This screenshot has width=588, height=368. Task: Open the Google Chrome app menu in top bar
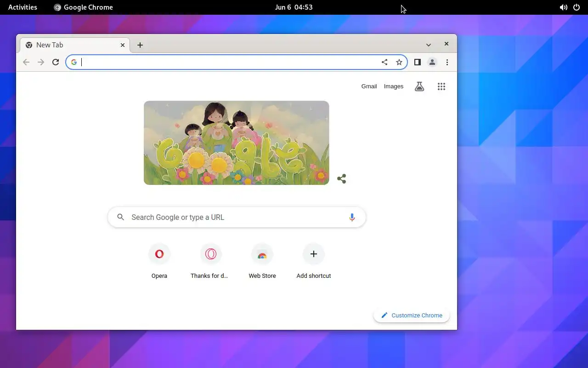83,7
